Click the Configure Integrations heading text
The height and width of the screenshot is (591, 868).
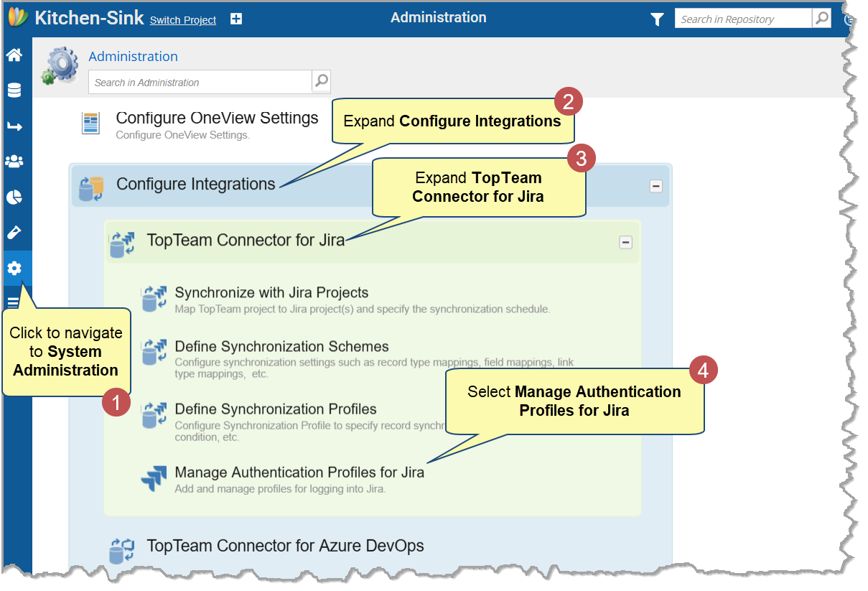click(196, 184)
